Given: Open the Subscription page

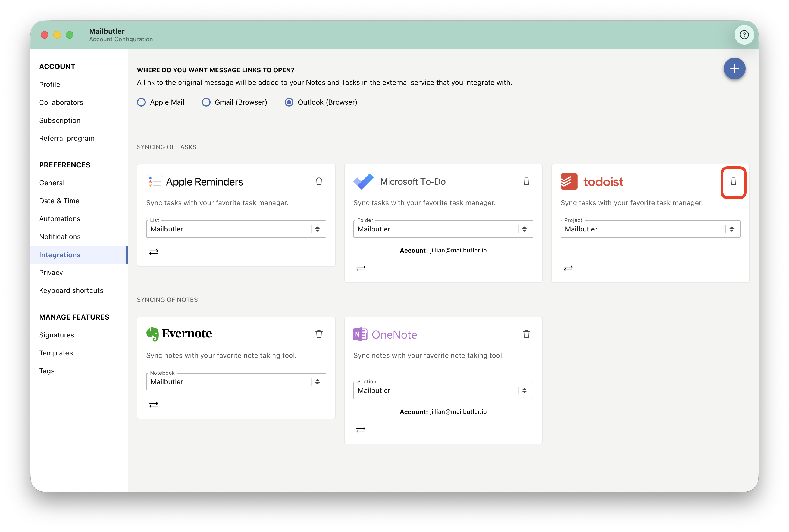Looking at the screenshot, I should point(60,120).
